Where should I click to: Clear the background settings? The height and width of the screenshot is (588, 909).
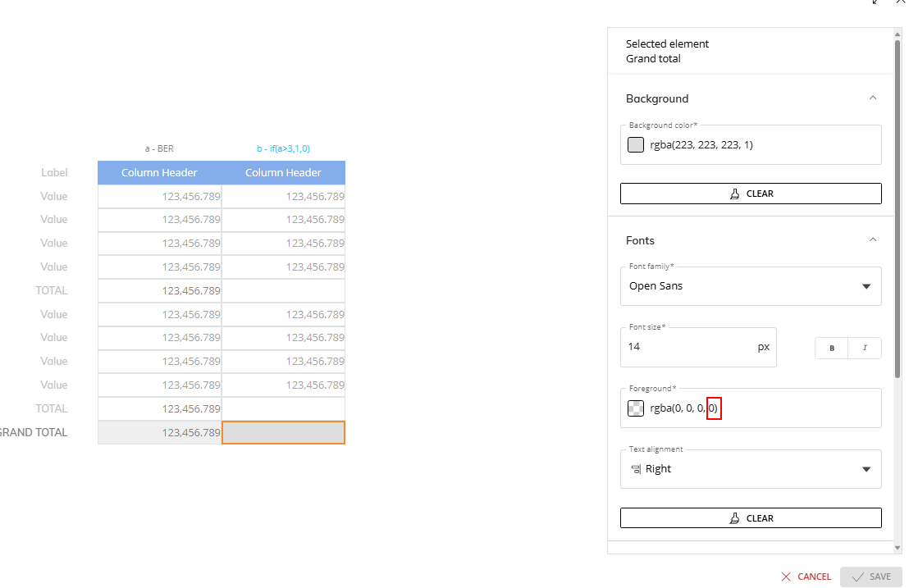point(751,194)
